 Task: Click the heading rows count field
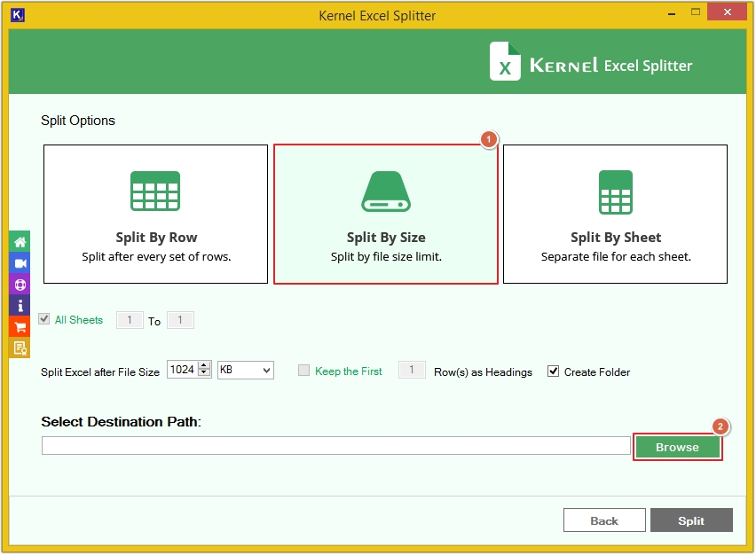(x=412, y=370)
